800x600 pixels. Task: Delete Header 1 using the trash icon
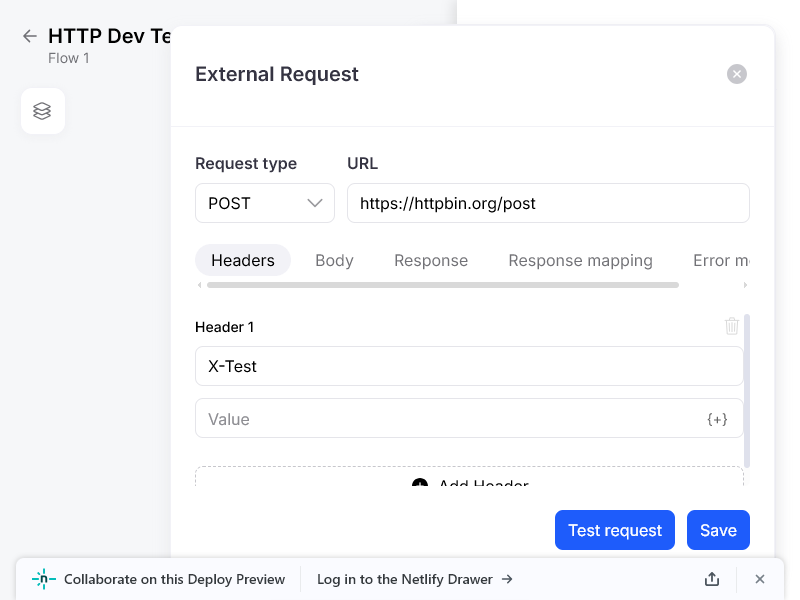731,326
